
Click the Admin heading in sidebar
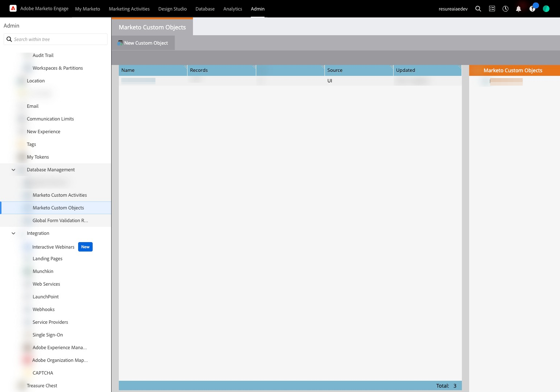click(11, 25)
